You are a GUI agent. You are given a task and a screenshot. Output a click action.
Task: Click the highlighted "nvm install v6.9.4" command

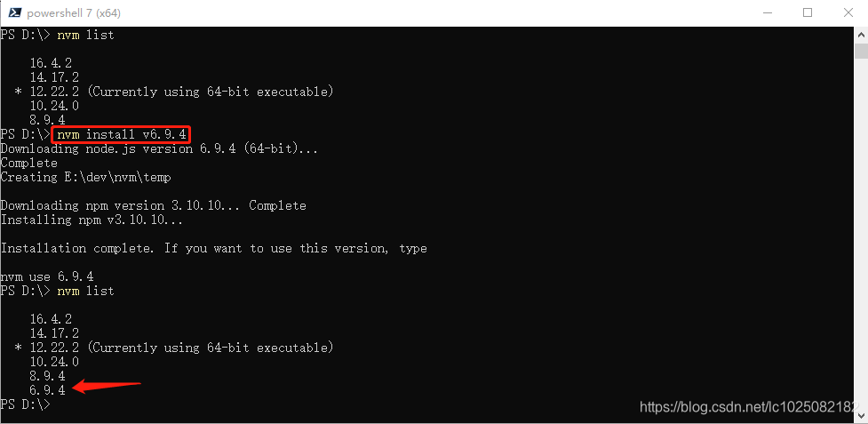coord(121,134)
